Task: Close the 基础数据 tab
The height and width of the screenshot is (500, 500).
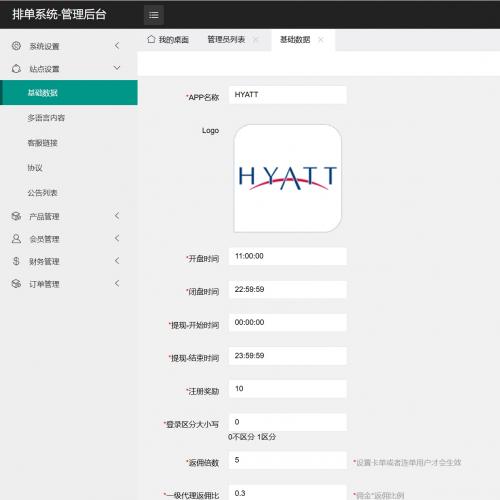Action: point(321,40)
